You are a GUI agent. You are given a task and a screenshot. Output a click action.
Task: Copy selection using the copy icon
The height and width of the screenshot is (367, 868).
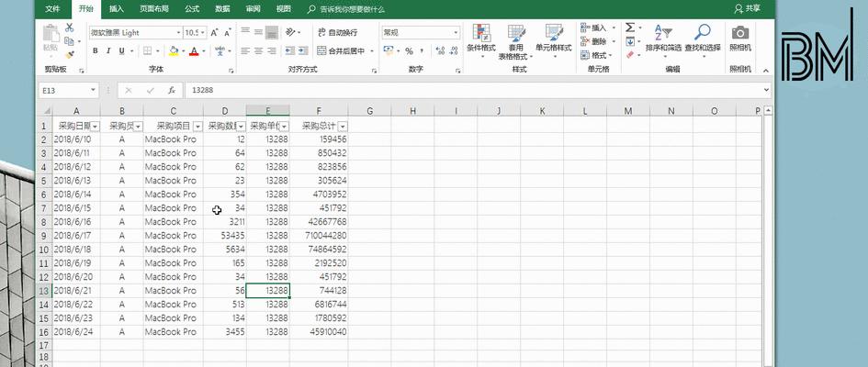point(69,41)
